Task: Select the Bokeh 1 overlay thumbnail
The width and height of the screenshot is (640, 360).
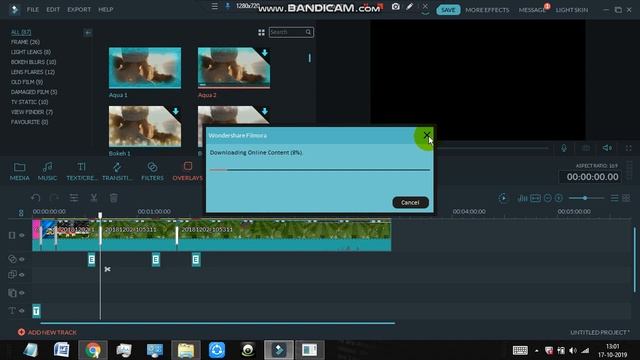Action: 145,126
